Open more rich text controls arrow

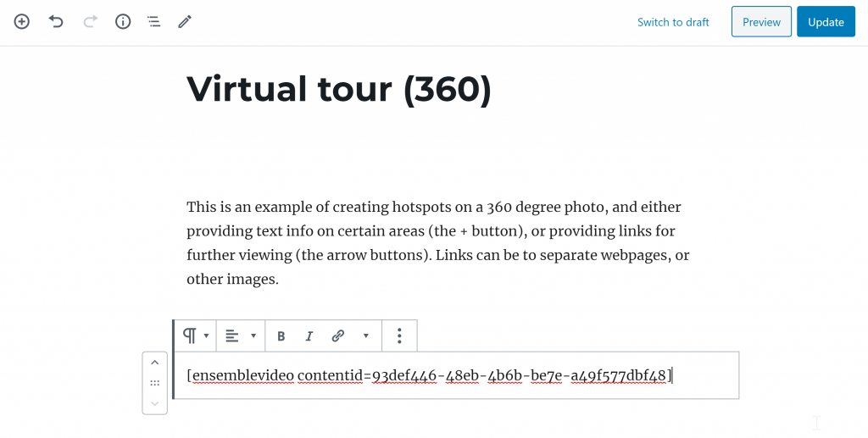[x=365, y=335]
